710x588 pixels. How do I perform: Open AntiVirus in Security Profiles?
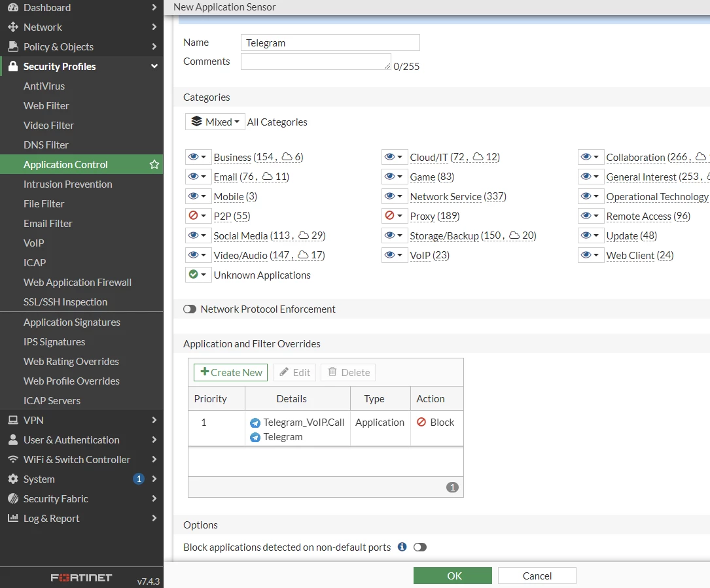click(44, 86)
